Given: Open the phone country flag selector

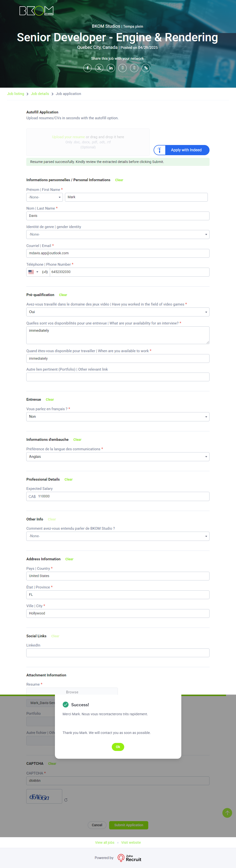Looking at the screenshot, I should 33,272.
